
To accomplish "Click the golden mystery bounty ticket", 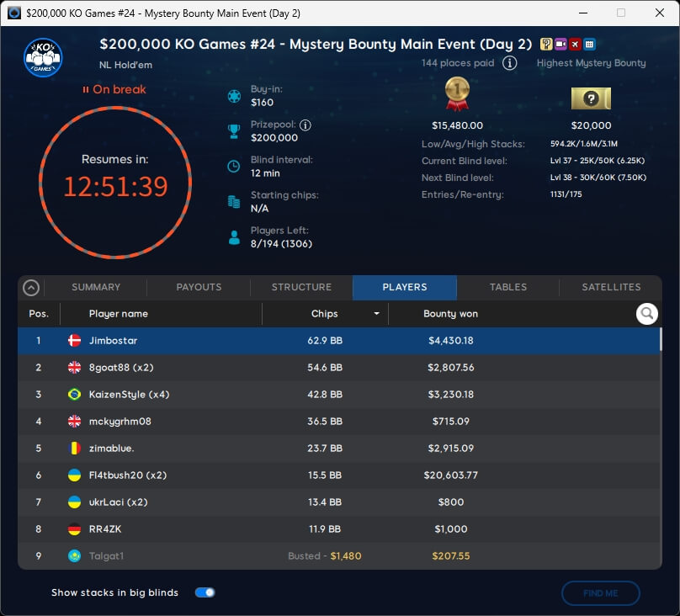I will click(x=591, y=98).
